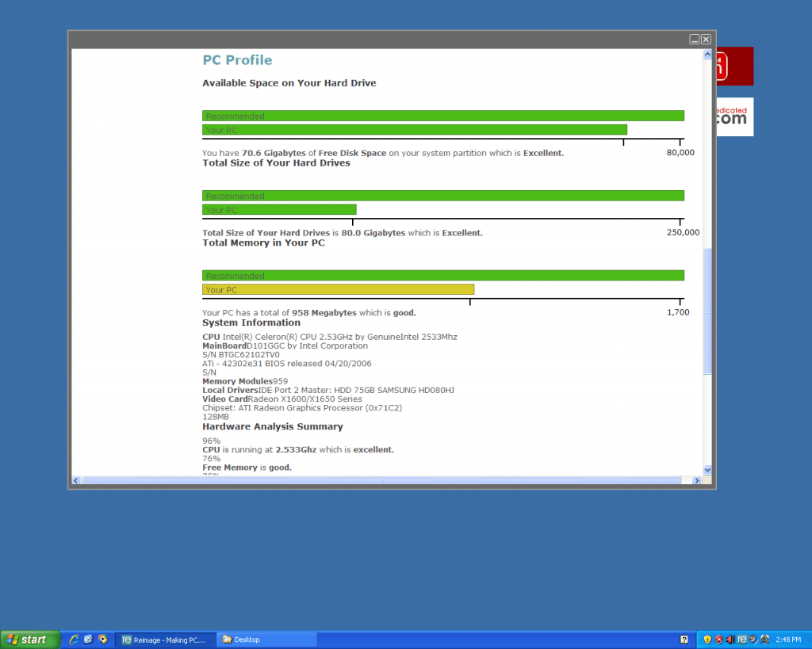Click the speaker volume icon in the tray
The image size is (812, 649).
click(730, 639)
